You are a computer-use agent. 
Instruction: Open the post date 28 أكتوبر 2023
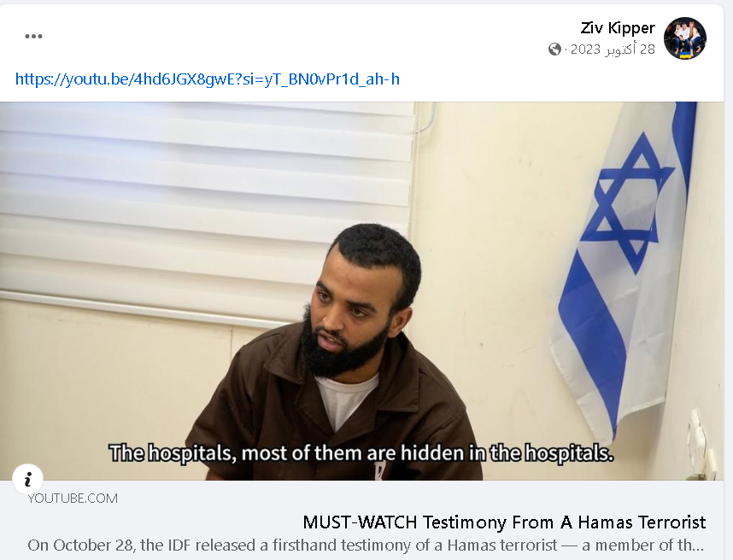pos(613,50)
